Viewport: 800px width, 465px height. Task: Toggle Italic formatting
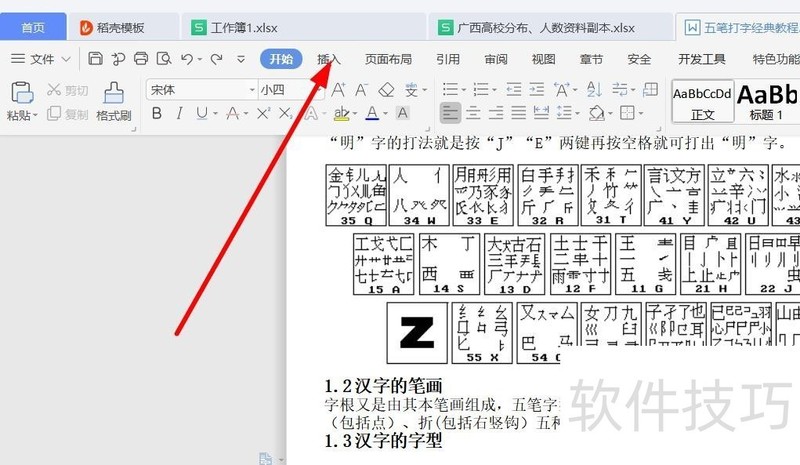pyautogui.click(x=180, y=113)
